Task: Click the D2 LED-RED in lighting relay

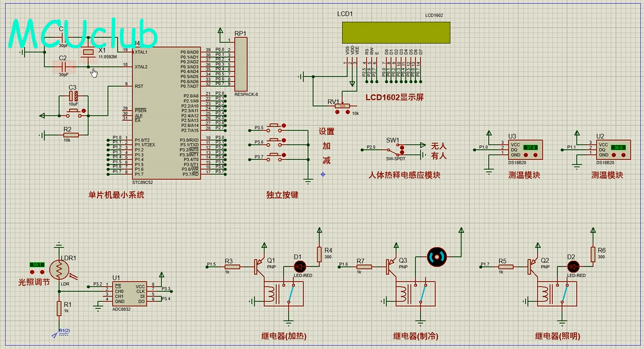Action: (x=571, y=267)
